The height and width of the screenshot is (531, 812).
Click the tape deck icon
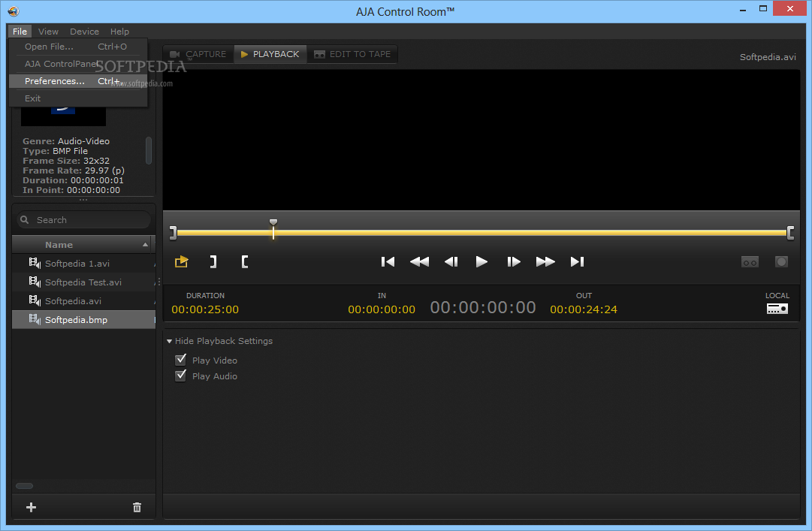tap(750, 262)
